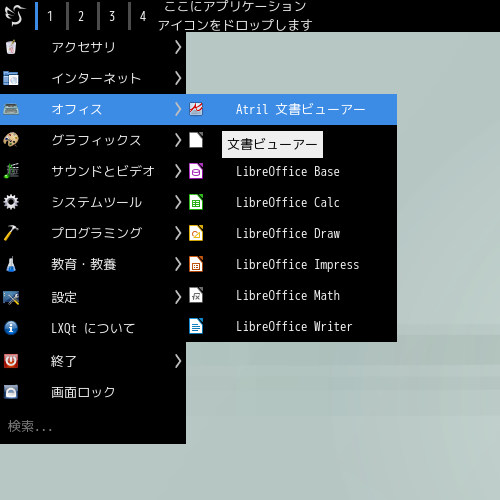This screenshot has height=500, width=500.
Task: Click the 画面ロック lock screen icon
Action: [11, 392]
